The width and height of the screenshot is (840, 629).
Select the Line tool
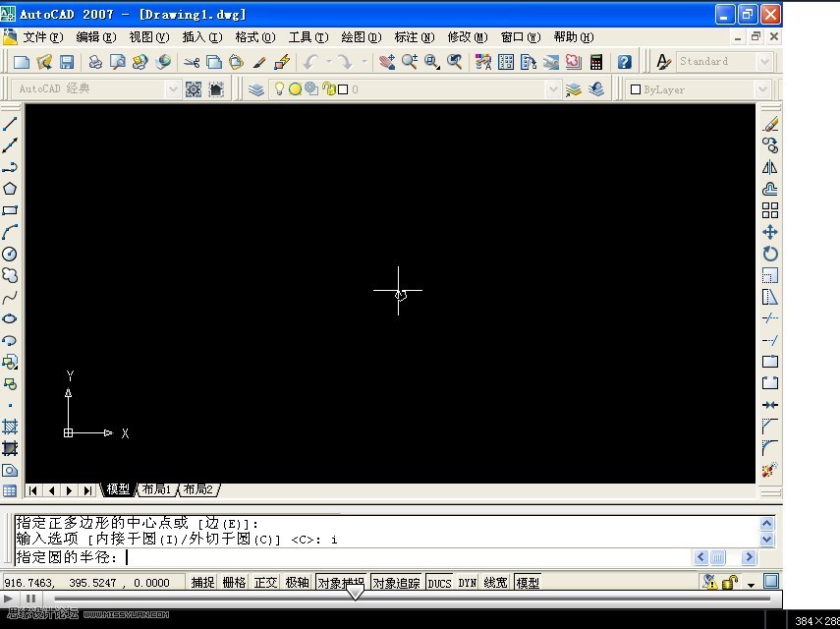[12, 122]
